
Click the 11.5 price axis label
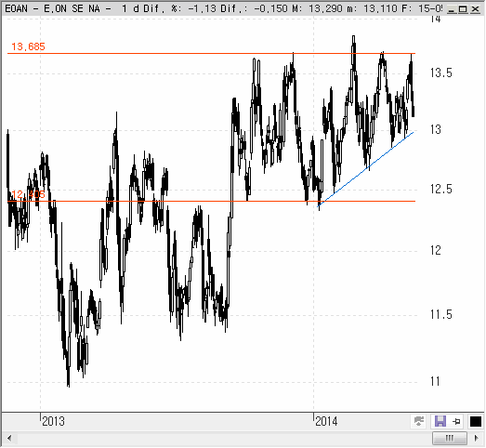pyautogui.click(x=440, y=315)
